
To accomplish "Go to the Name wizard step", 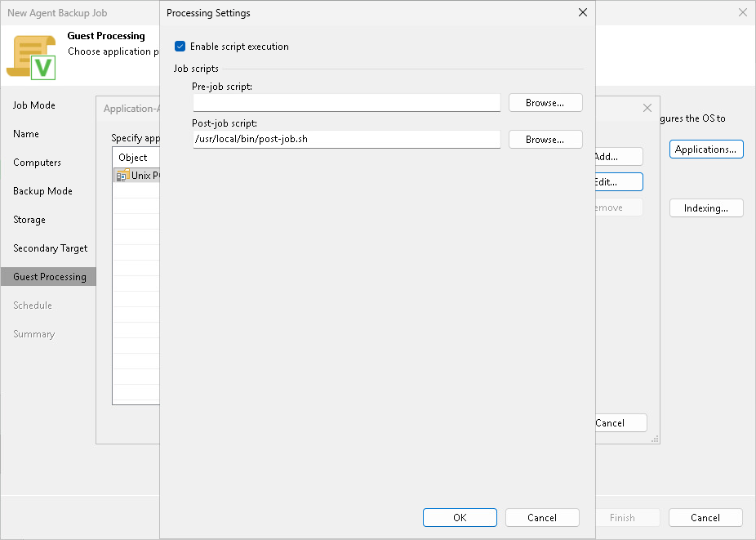I will click(x=26, y=134).
